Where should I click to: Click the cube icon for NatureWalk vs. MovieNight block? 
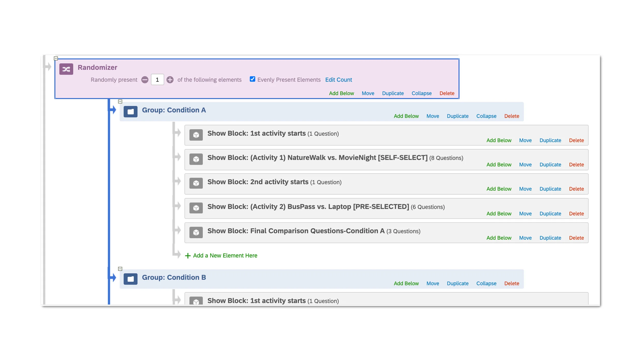(196, 159)
